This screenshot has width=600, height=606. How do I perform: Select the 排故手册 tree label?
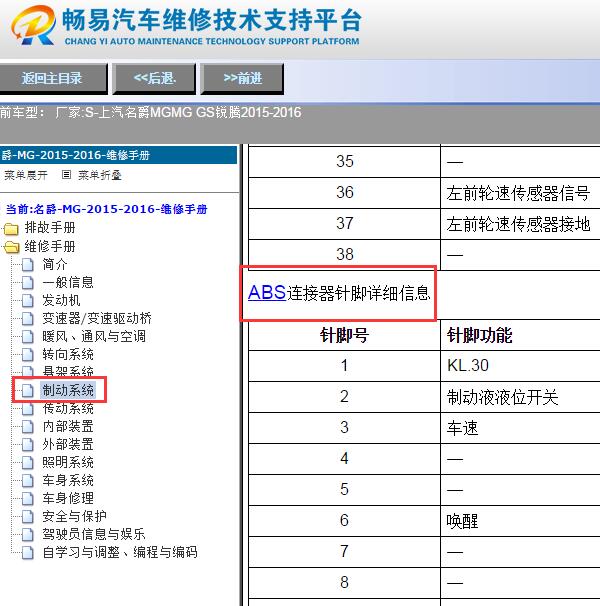pyautogui.click(x=50, y=228)
